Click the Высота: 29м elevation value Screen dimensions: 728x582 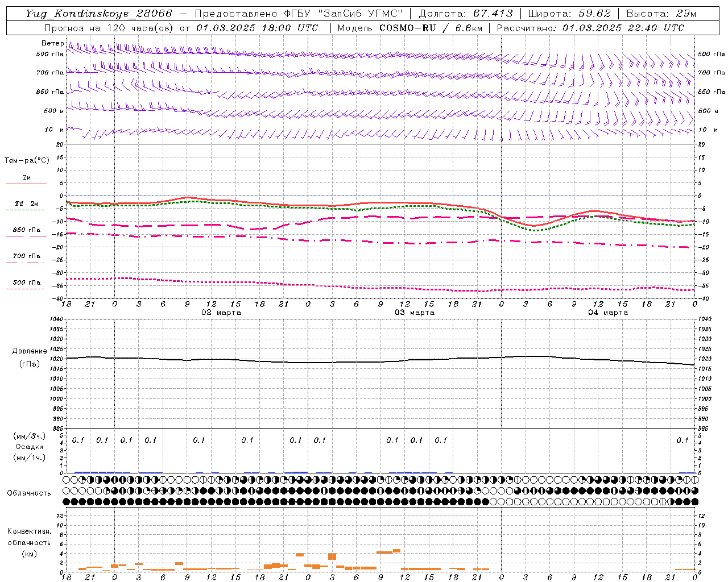point(661,14)
